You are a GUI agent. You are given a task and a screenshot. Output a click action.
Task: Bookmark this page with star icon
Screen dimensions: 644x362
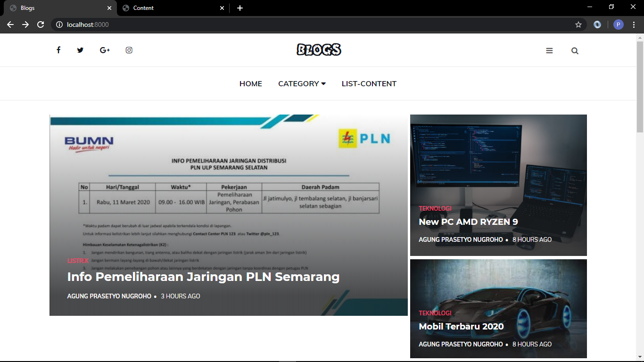click(x=578, y=25)
